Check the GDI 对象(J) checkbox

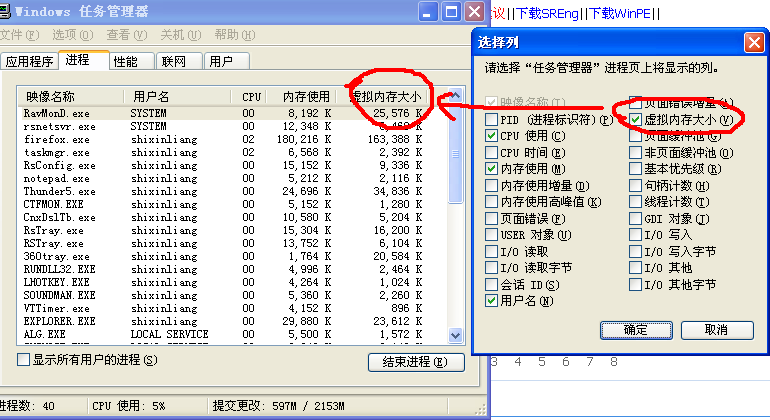(635, 219)
